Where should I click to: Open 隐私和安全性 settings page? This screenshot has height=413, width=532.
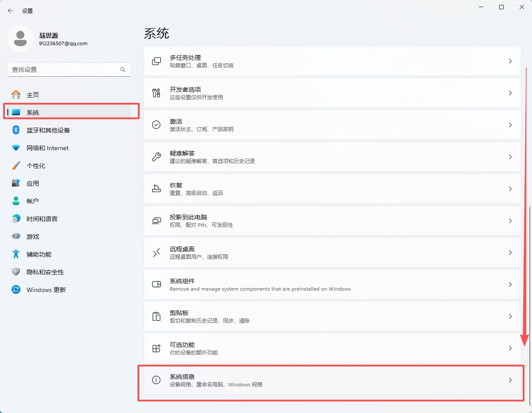[45, 272]
